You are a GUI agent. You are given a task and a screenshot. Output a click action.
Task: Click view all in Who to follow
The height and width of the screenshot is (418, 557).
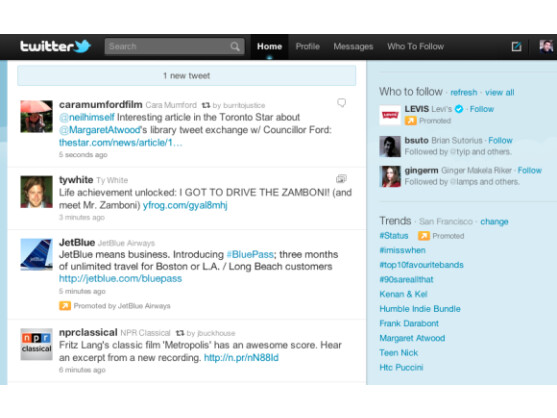[499, 93]
